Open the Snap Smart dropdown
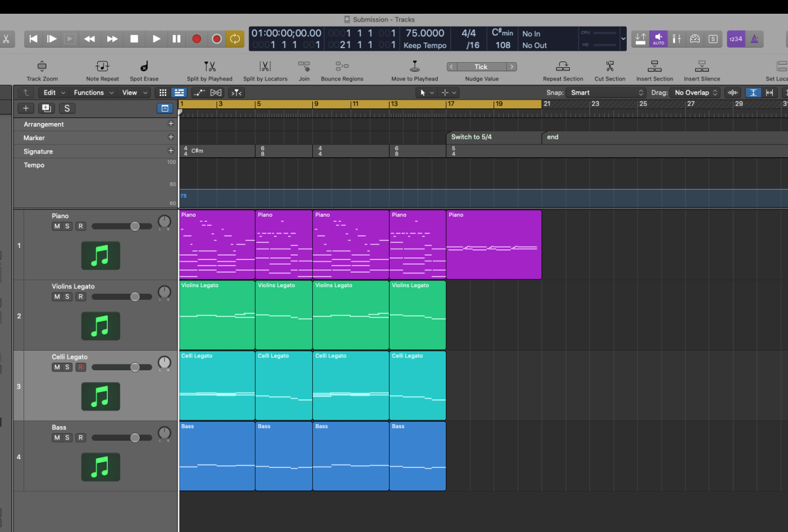Image resolution: width=788 pixels, height=532 pixels. click(607, 93)
